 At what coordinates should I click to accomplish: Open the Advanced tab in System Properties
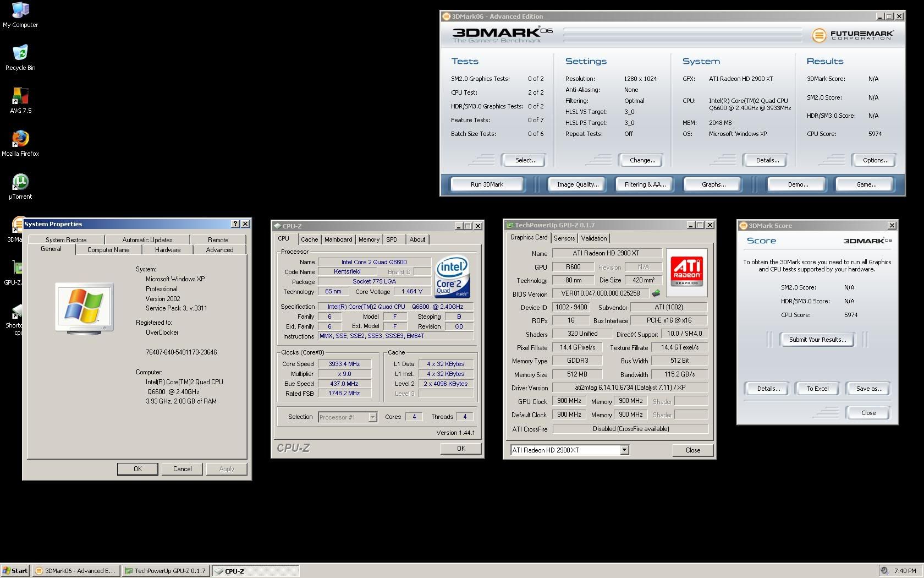click(219, 250)
